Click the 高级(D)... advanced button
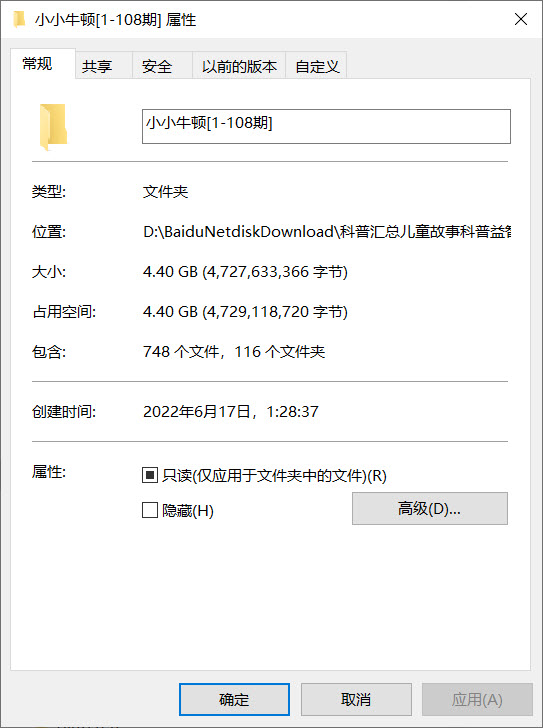Viewport: 543px width, 728px height. tap(430, 508)
